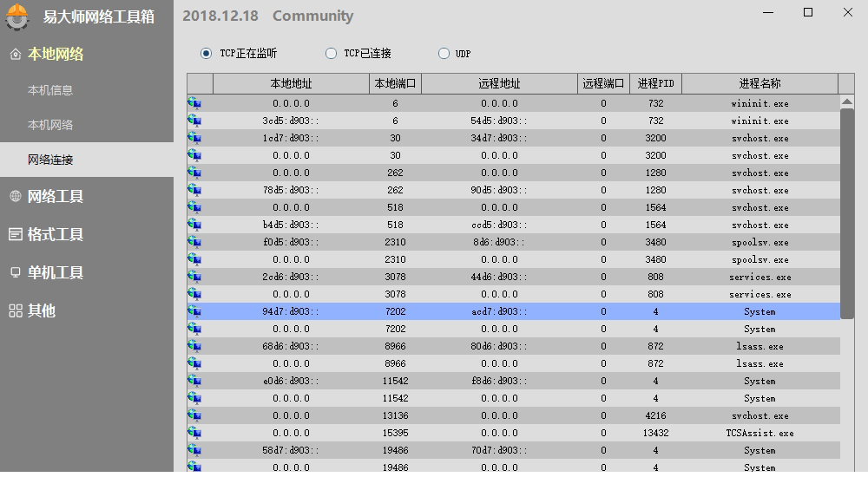Click the network icon on port 7202 row with 94d7:d903::
The image size is (868, 490).
pyautogui.click(x=194, y=311)
